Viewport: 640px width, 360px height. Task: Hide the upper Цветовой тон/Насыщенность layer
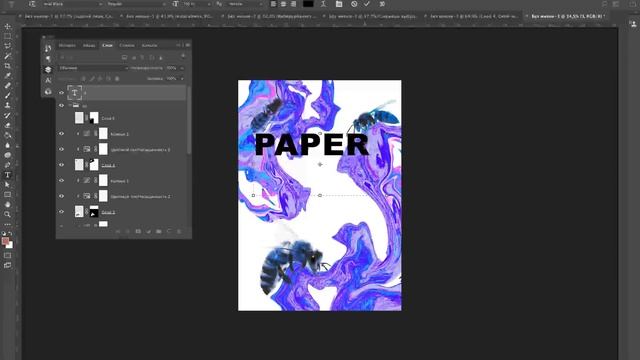coord(62,149)
